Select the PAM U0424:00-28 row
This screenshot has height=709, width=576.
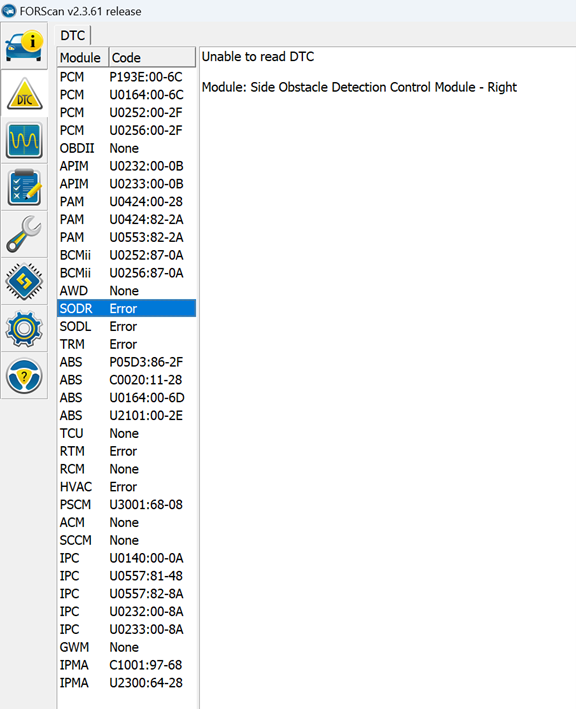tap(127, 202)
